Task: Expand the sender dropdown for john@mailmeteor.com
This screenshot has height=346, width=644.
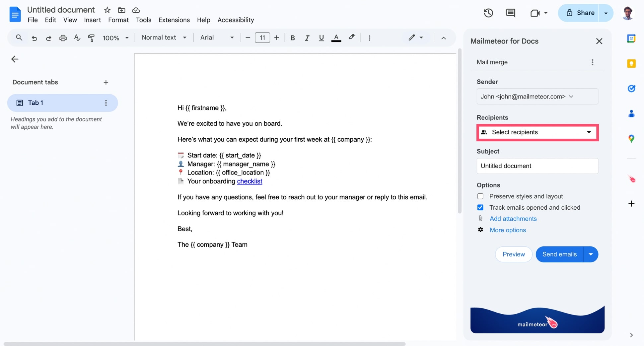Action: coord(571,97)
